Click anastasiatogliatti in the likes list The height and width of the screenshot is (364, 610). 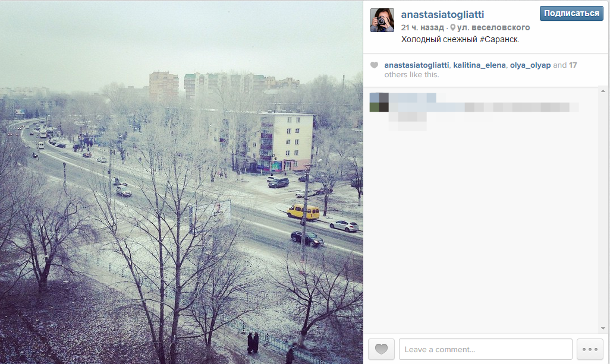click(x=416, y=65)
